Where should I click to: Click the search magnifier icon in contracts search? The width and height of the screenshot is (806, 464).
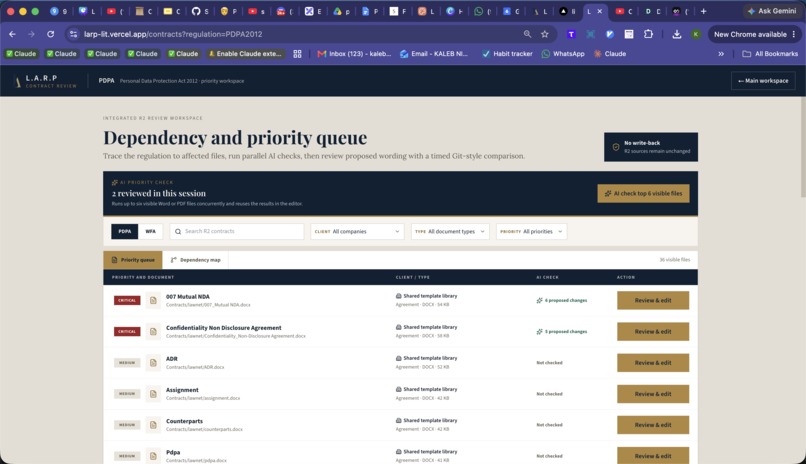click(x=178, y=231)
